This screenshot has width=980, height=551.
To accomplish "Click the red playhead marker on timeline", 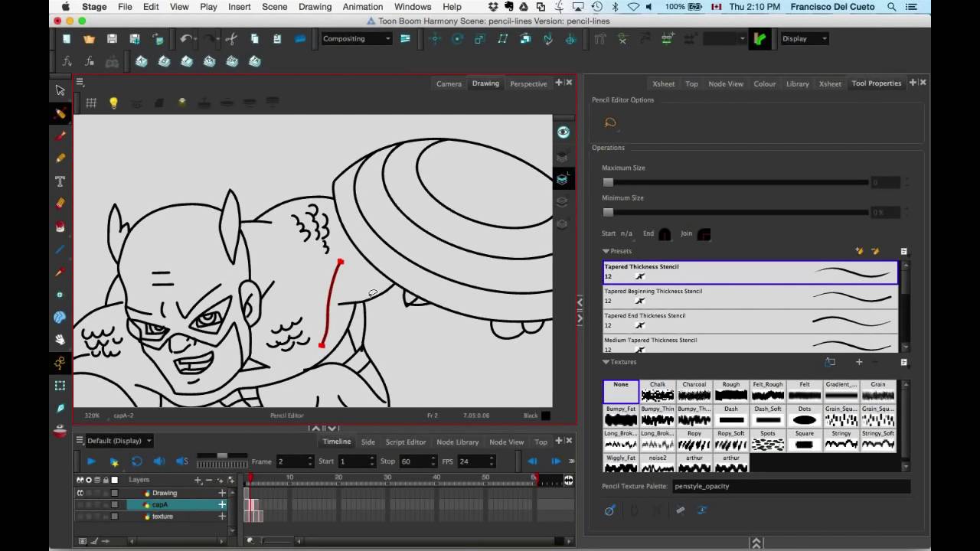I will click(x=250, y=478).
